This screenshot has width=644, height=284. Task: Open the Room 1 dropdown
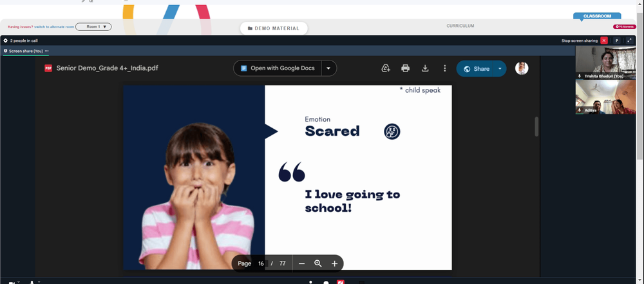click(93, 26)
